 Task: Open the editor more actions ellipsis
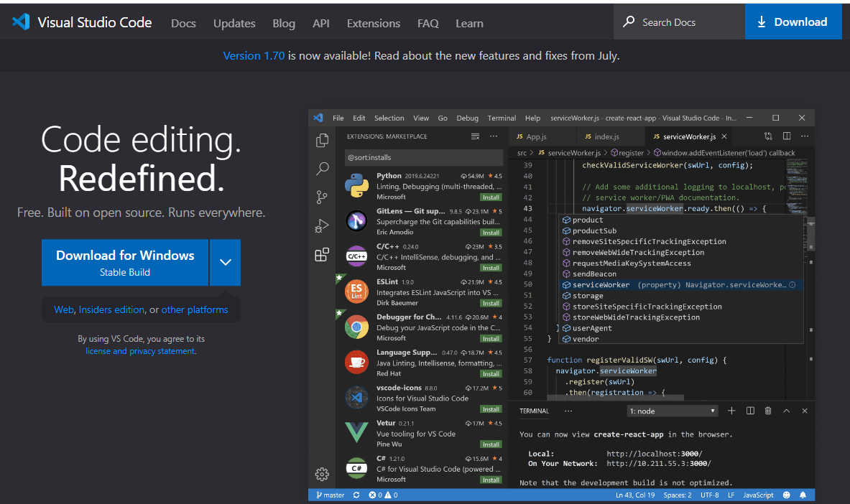click(x=805, y=136)
